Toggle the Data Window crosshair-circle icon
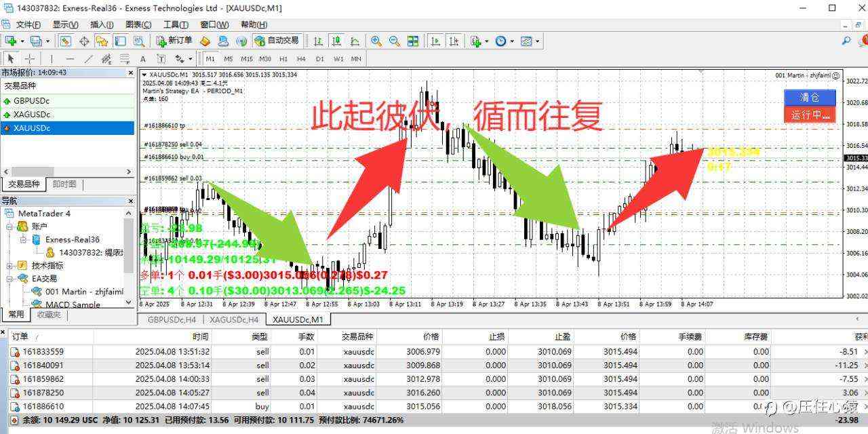The width and height of the screenshot is (868, 434). pyautogui.click(x=84, y=41)
